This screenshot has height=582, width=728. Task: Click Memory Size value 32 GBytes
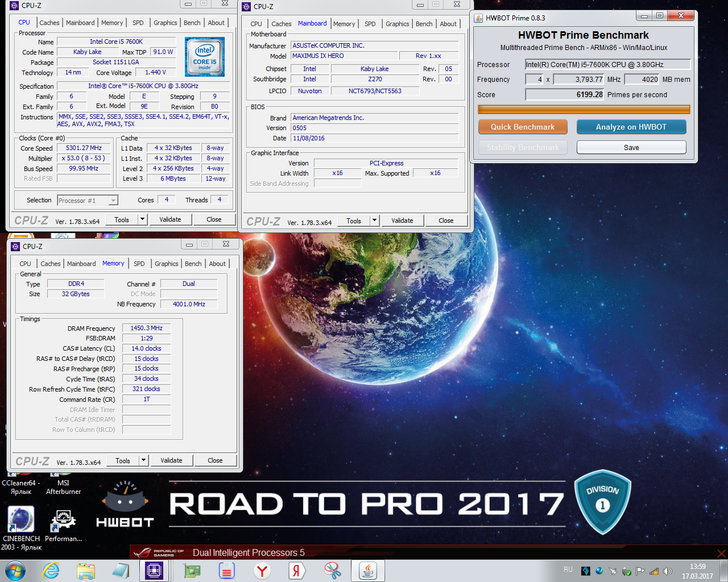click(x=76, y=294)
